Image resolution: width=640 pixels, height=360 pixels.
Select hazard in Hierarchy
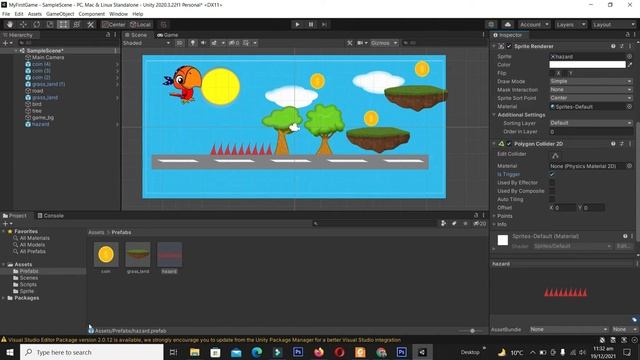[x=40, y=124]
